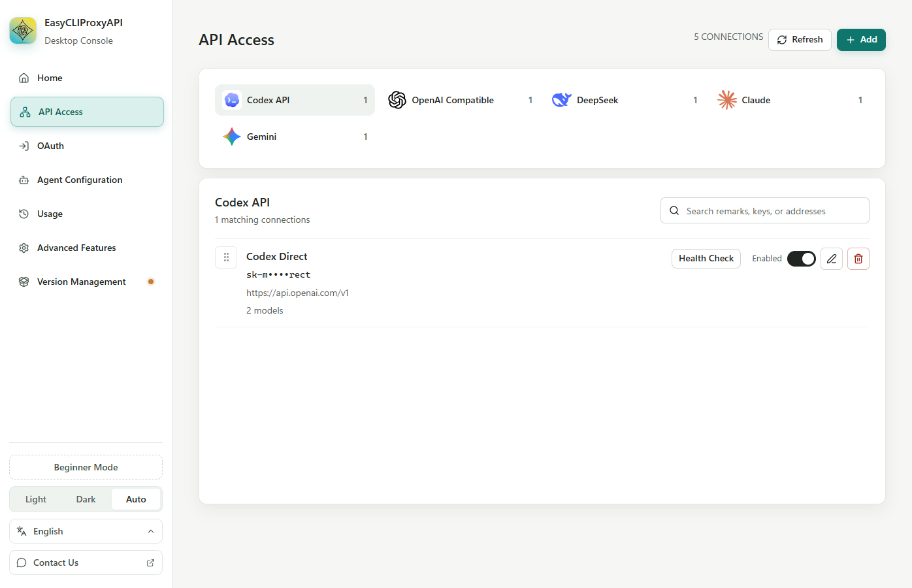
Task: Click the Advanced Features gear icon
Action: [x=24, y=248]
